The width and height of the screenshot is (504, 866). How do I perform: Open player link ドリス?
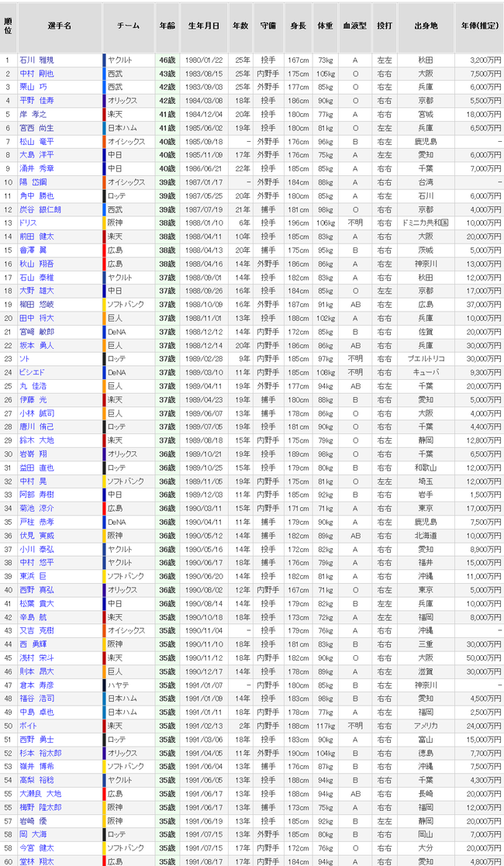(x=28, y=223)
